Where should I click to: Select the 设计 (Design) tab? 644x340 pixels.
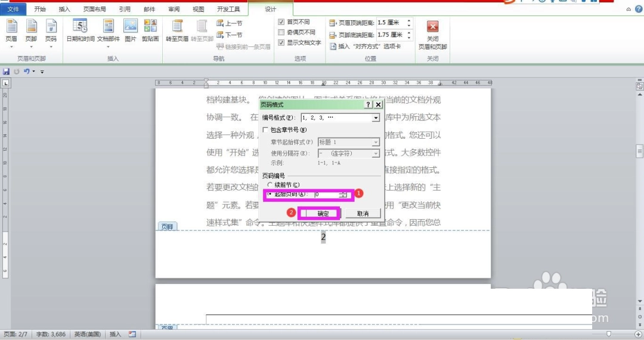[271, 9]
